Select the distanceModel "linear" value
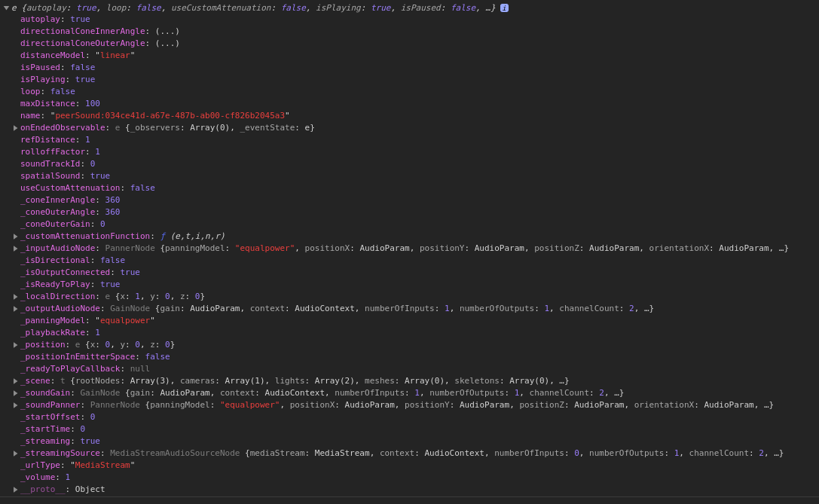Screen dimensions: 819x504 (x=115, y=55)
